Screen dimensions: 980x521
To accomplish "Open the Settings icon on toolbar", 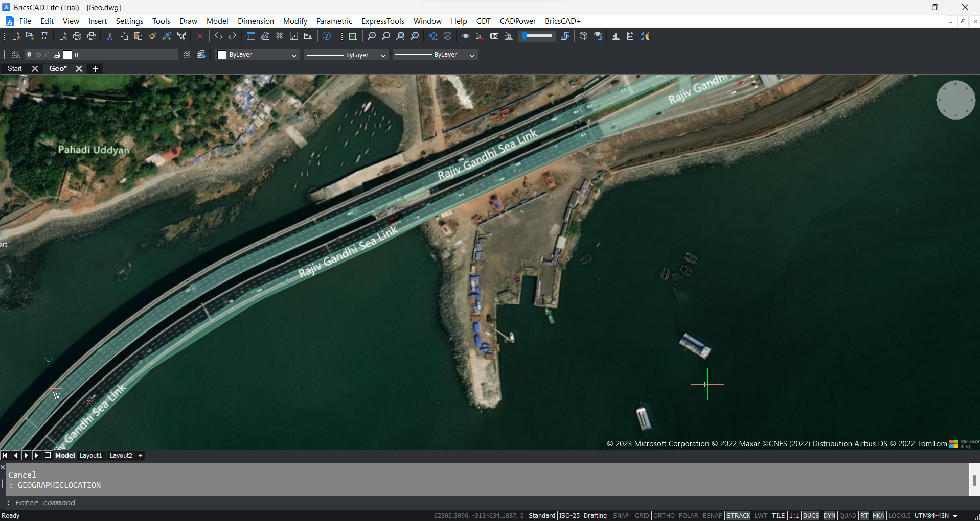I will (x=279, y=36).
